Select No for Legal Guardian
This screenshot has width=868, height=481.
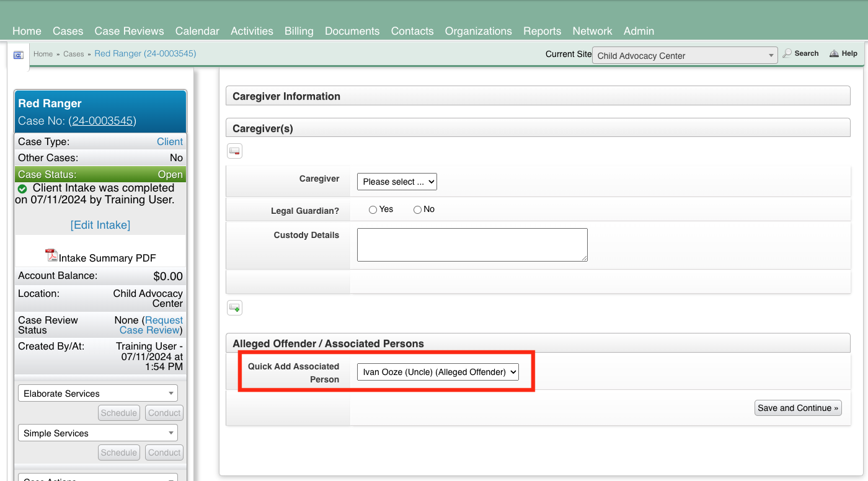coord(417,210)
